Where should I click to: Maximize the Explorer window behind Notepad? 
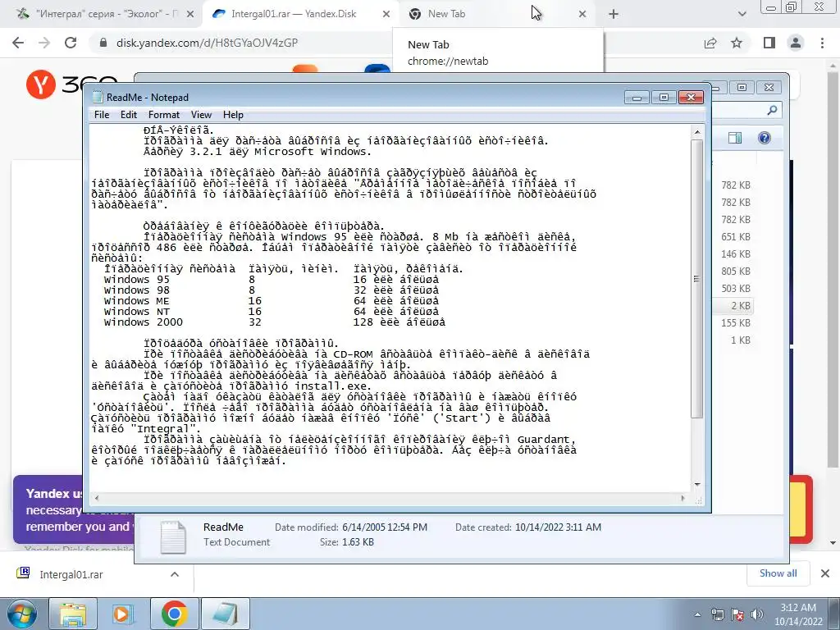(x=742, y=87)
